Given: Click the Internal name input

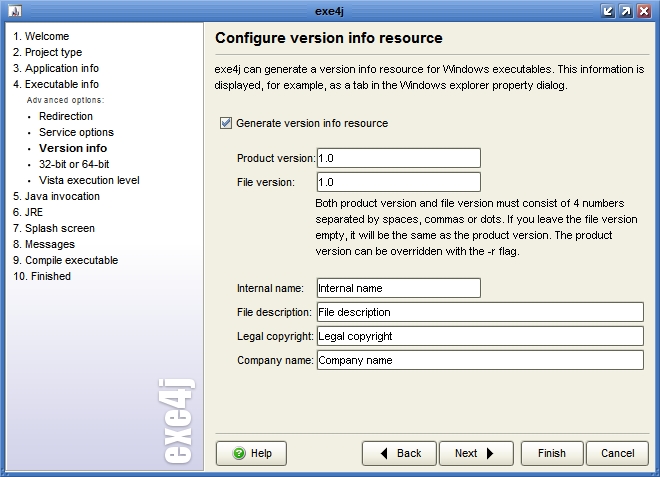Looking at the screenshot, I should (398, 288).
